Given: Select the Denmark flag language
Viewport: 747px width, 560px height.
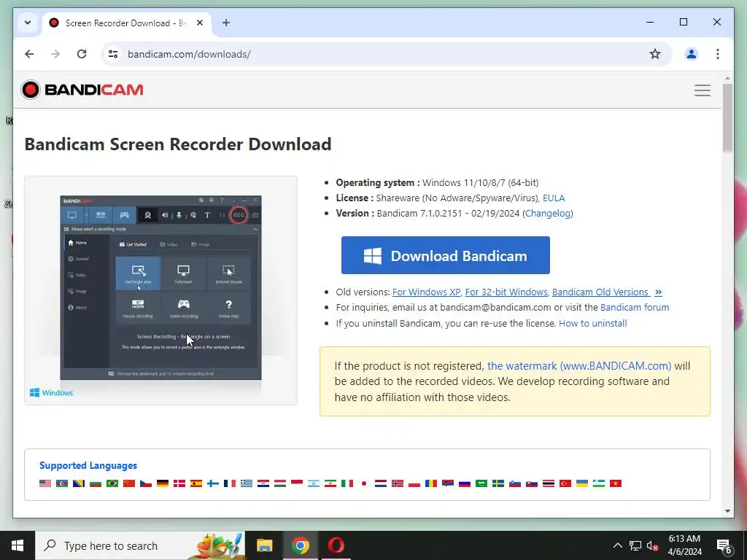Looking at the screenshot, I should [179, 483].
